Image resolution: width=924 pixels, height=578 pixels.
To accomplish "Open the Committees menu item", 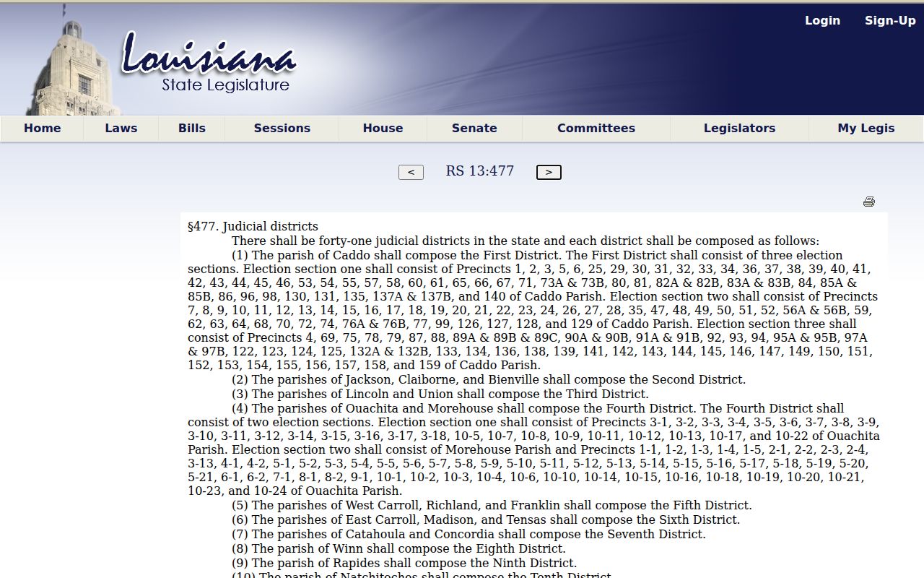I will pos(596,128).
